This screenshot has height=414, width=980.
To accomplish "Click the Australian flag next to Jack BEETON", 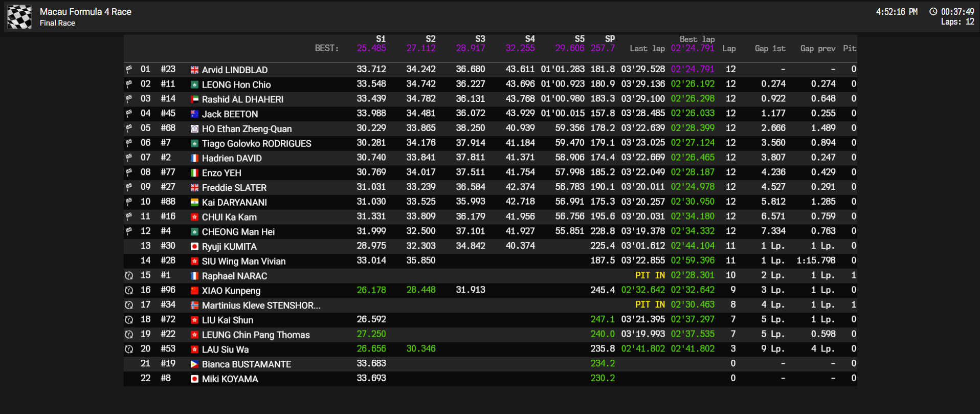I will click(x=194, y=114).
